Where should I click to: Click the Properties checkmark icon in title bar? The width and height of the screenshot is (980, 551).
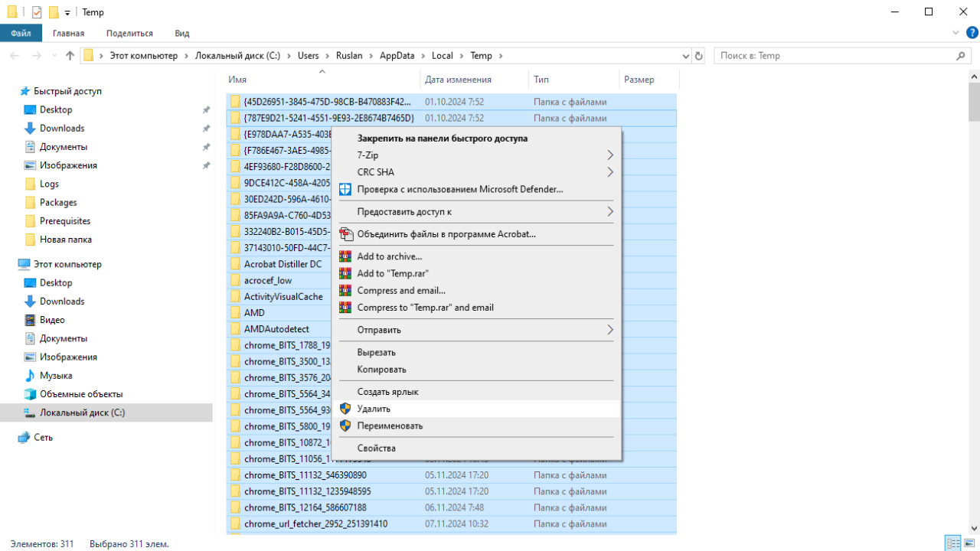[37, 12]
